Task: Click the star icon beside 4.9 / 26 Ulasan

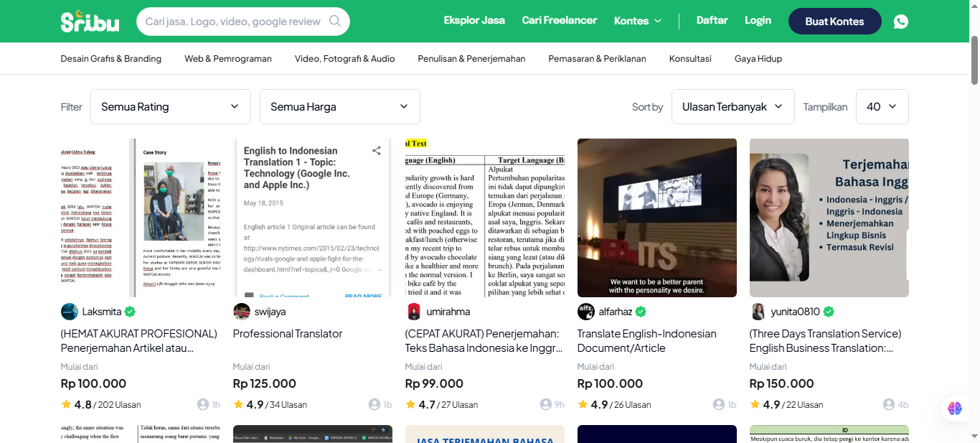Action: coord(583,404)
